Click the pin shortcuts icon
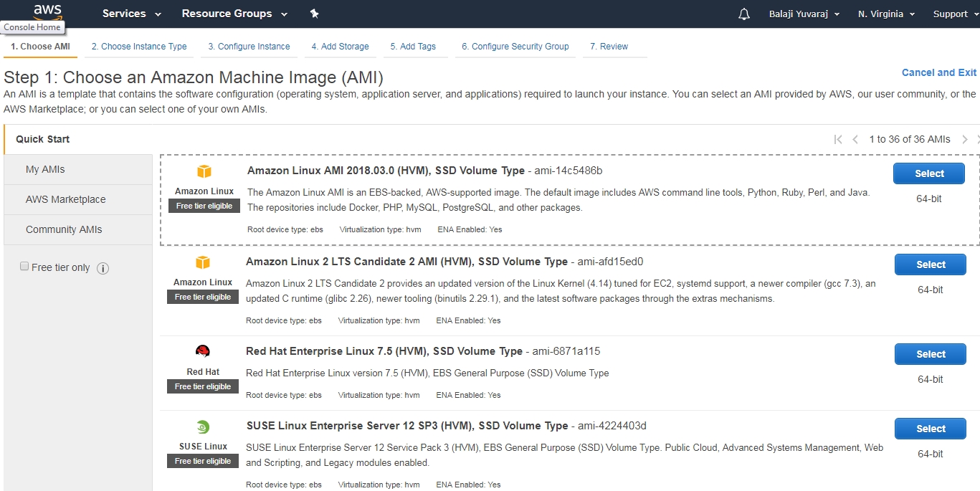This screenshot has width=980, height=491. (314, 14)
